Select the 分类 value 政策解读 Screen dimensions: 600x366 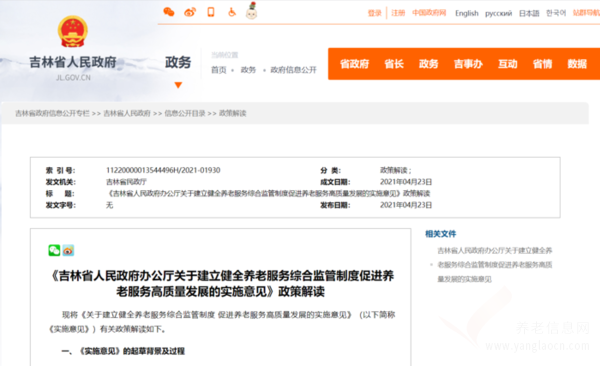[395, 170]
